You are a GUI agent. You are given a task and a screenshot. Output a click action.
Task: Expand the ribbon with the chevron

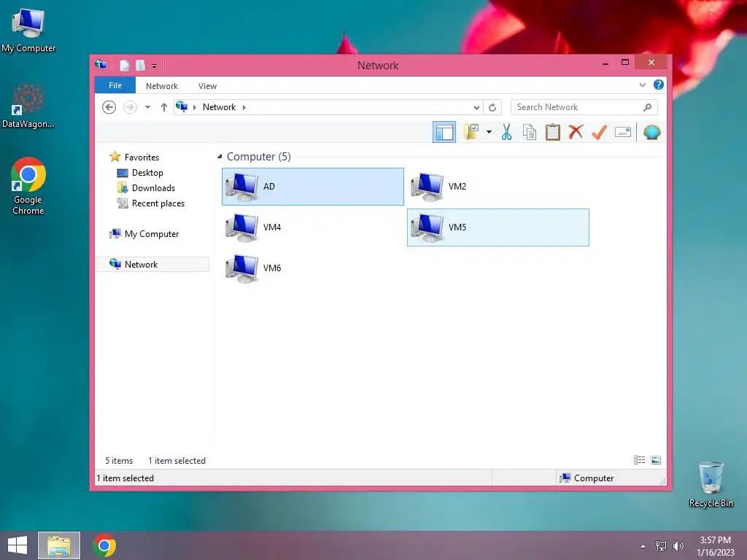pos(642,85)
